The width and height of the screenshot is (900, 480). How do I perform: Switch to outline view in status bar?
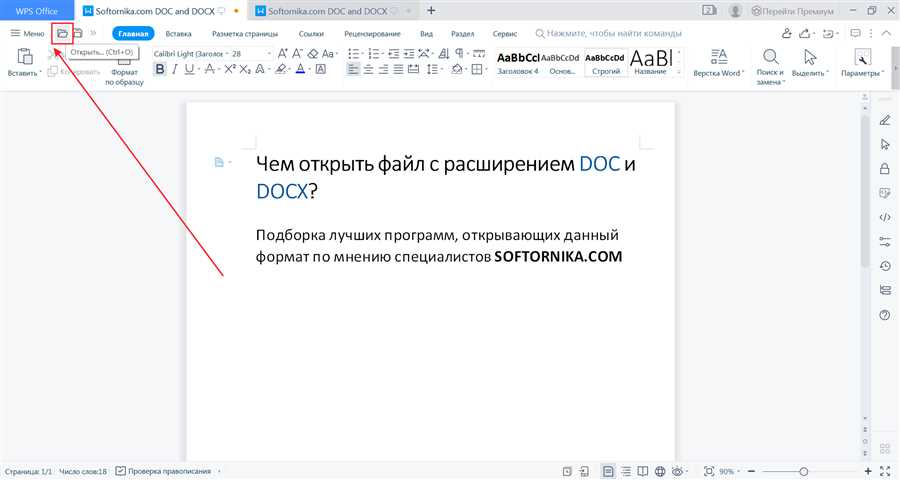tap(626, 471)
